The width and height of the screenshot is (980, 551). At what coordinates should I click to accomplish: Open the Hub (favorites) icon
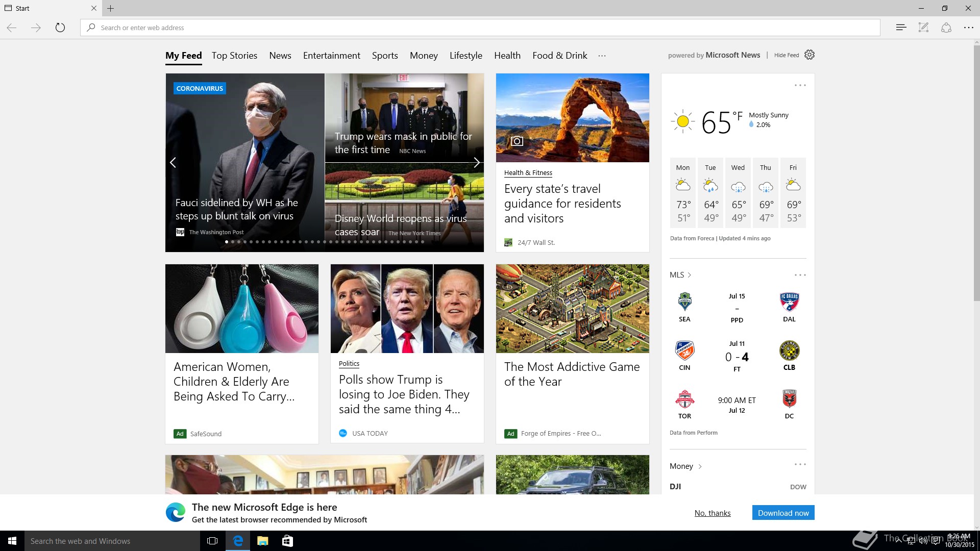[x=901, y=28]
